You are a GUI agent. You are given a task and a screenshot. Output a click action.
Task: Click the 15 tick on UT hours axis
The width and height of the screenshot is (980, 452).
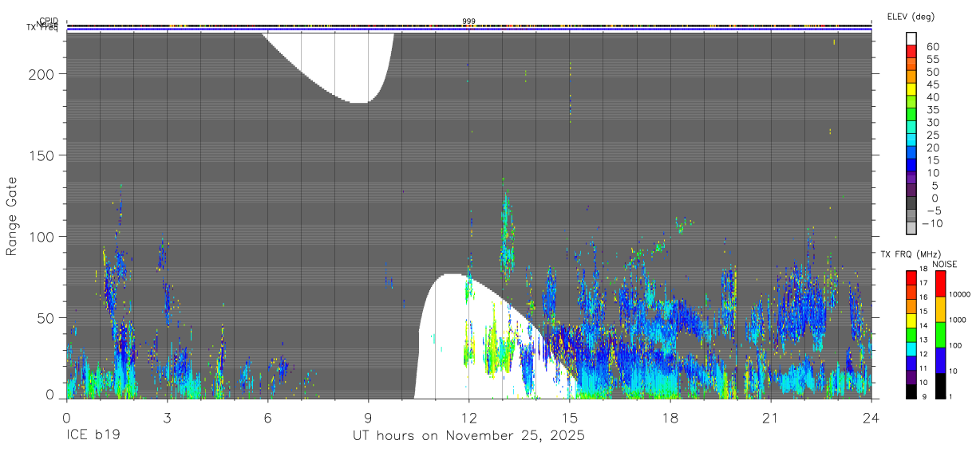pyautogui.click(x=570, y=417)
